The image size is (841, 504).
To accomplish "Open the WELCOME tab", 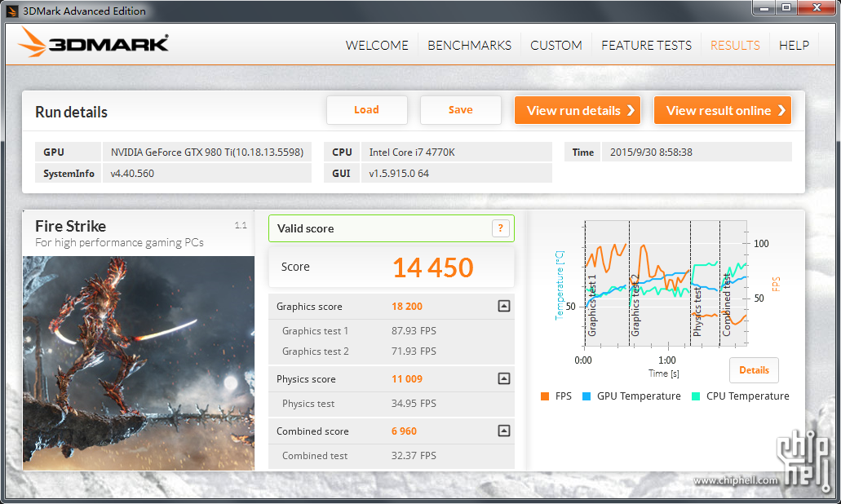I will [377, 46].
